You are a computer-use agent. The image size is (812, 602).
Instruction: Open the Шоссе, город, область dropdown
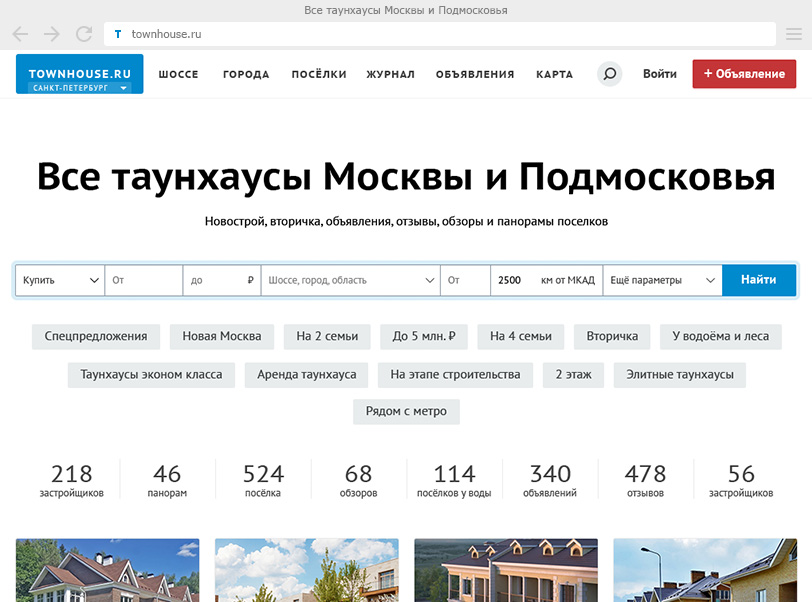tap(350, 281)
